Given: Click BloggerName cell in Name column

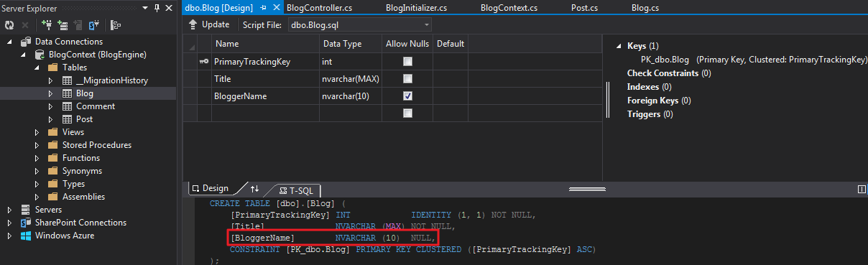Looking at the screenshot, I should (x=265, y=96).
